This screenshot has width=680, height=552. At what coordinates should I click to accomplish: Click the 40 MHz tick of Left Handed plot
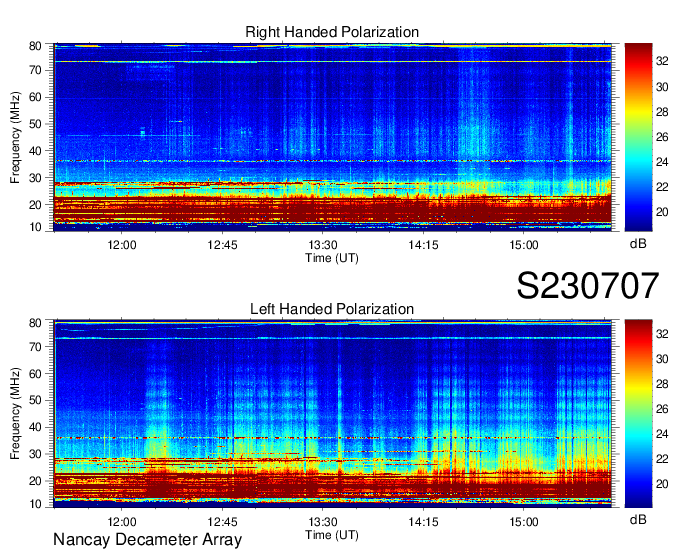pos(35,427)
